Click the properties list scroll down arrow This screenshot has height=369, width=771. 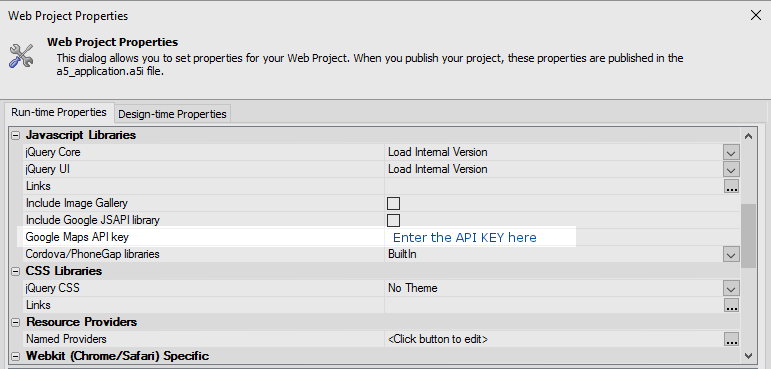(x=748, y=355)
